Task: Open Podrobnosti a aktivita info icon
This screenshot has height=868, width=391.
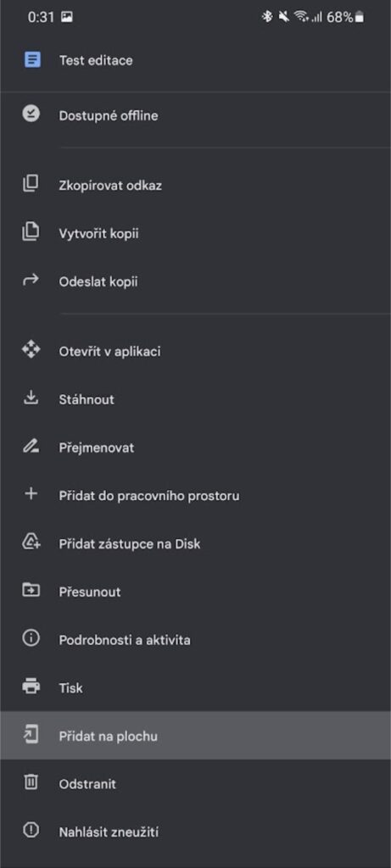Action: tap(31, 638)
